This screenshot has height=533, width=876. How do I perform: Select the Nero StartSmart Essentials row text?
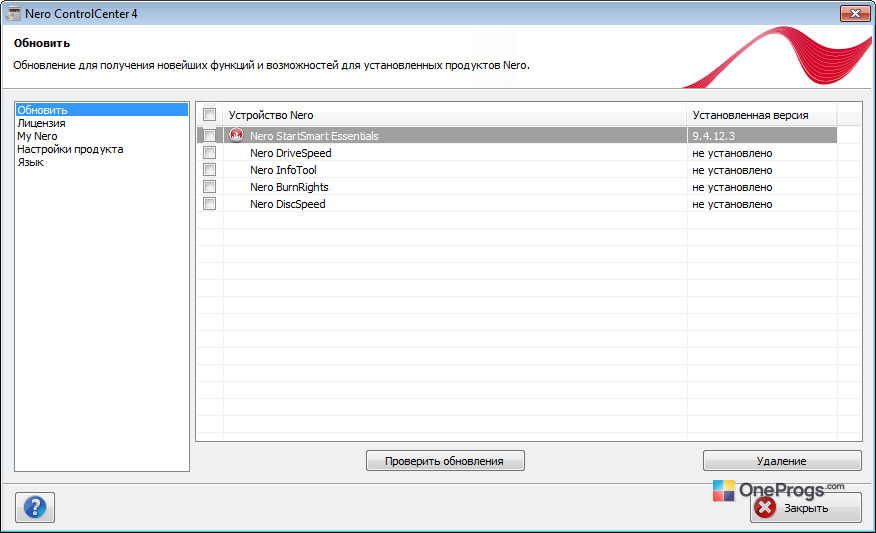point(314,136)
